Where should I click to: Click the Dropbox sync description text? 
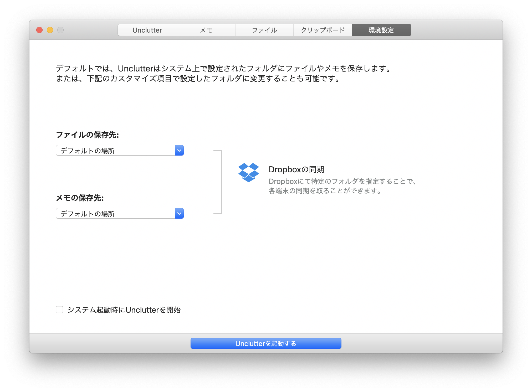coord(342,186)
